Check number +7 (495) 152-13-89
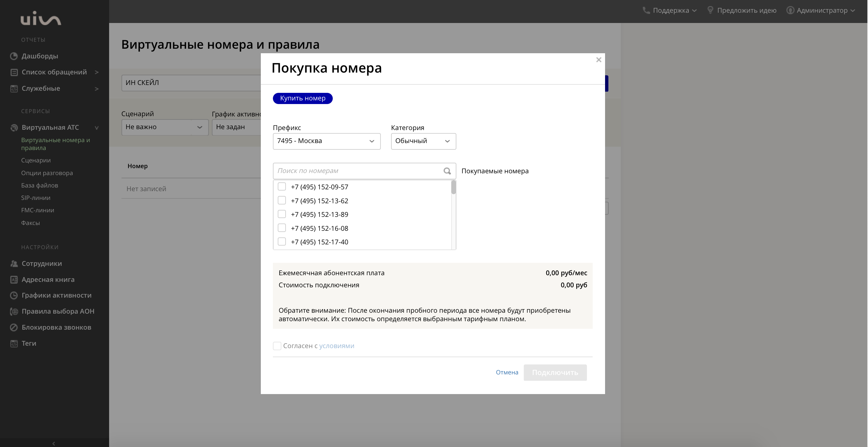This screenshot has height=447, width=868. (x=282, y=214)
